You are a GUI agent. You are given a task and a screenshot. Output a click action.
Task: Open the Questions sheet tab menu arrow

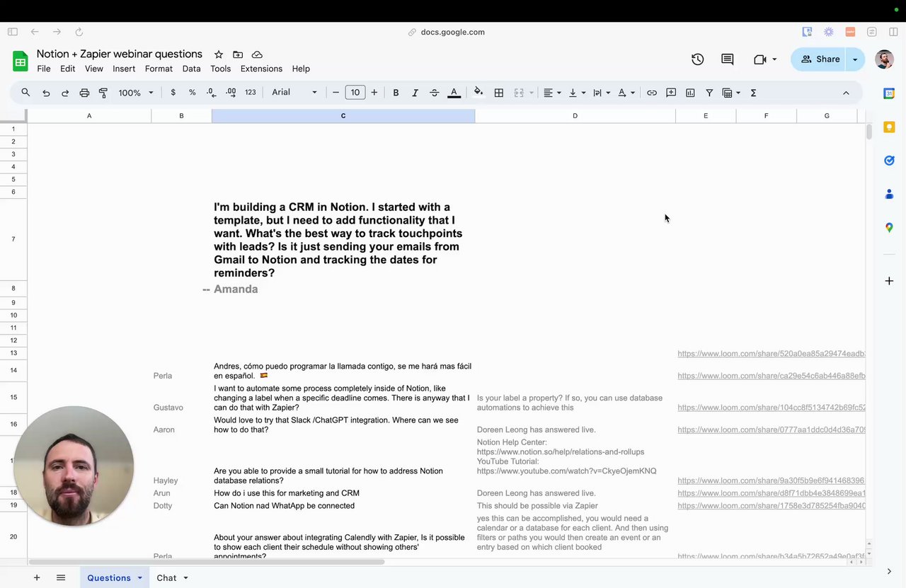click(139, 578)
